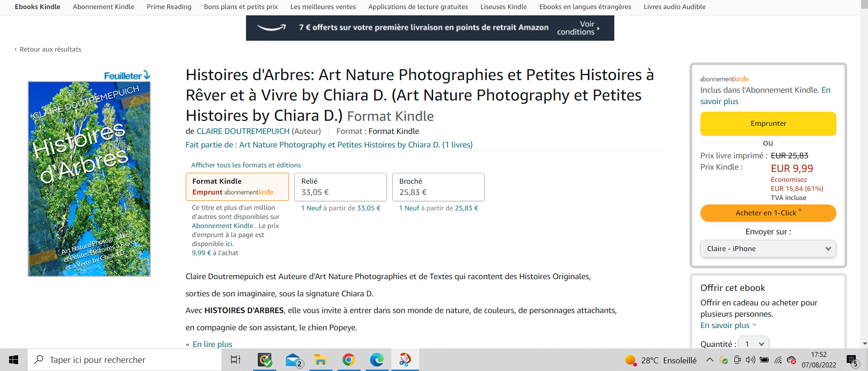The image size is (868, 371).
Task: Click '9,99 € à l'achat' link
Action: pyautogui.click(x=215, y=253)
